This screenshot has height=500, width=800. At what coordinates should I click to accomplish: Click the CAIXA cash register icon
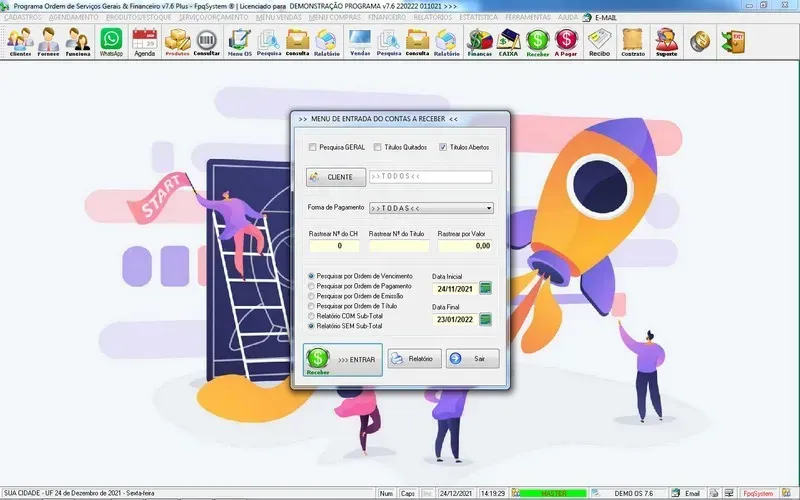(x=509, y=41)
